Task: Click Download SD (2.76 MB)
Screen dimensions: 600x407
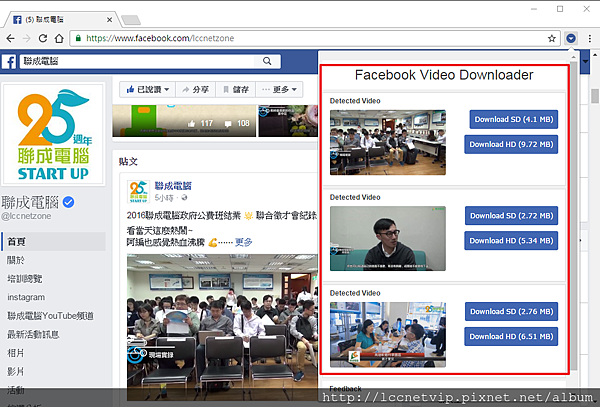Action: [x=512, y=312]
